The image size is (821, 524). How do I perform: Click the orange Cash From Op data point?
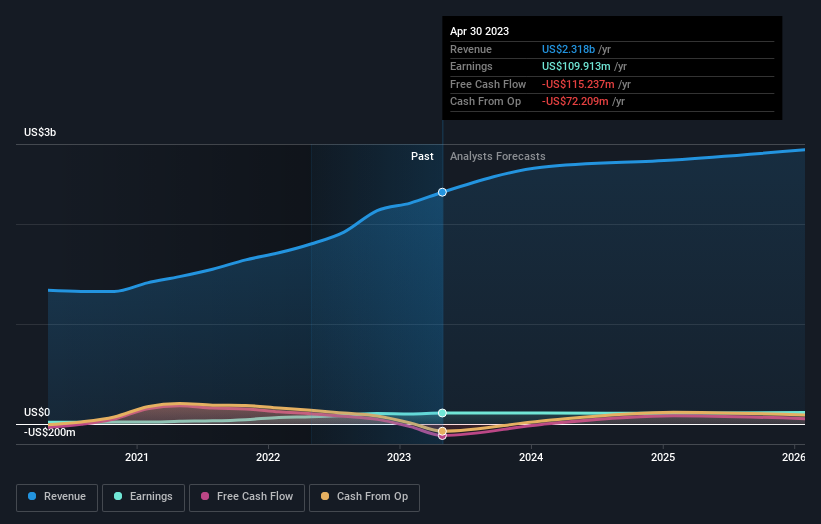[x=442, y=431]
